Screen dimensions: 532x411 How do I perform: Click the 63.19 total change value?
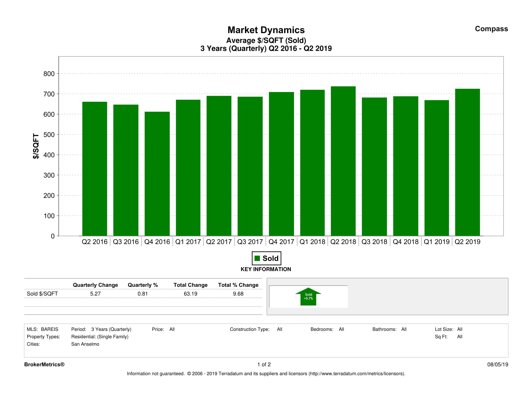pos(190,294)
